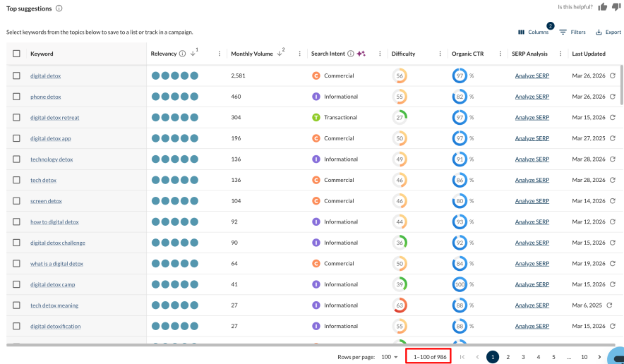Open the Rows per page dropdown

click(390, 357)
